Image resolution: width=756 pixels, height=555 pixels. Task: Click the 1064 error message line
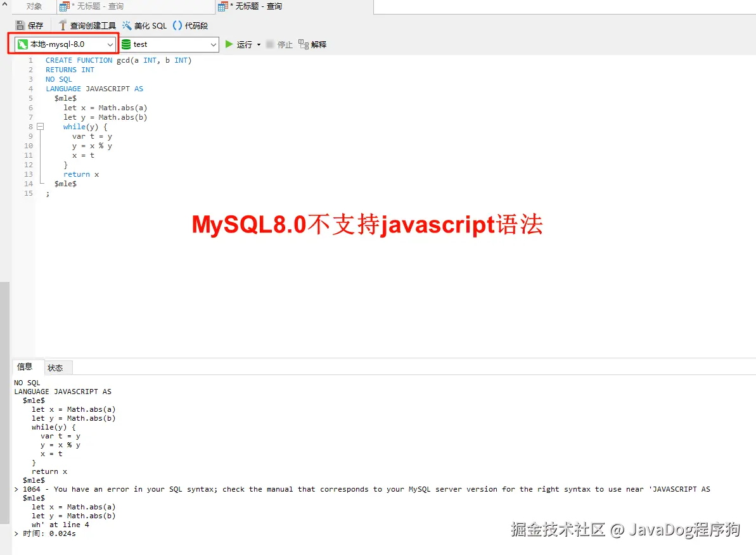pyautogui.click(x=362, y=489)
